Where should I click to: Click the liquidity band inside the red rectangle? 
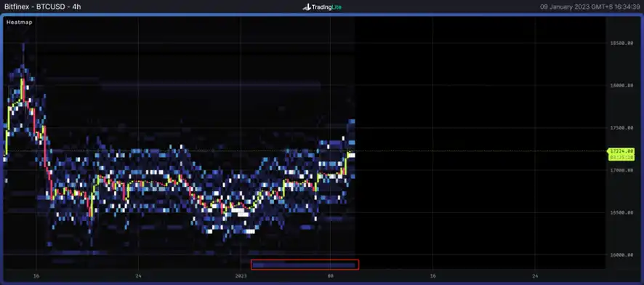[x=304, y=265]
